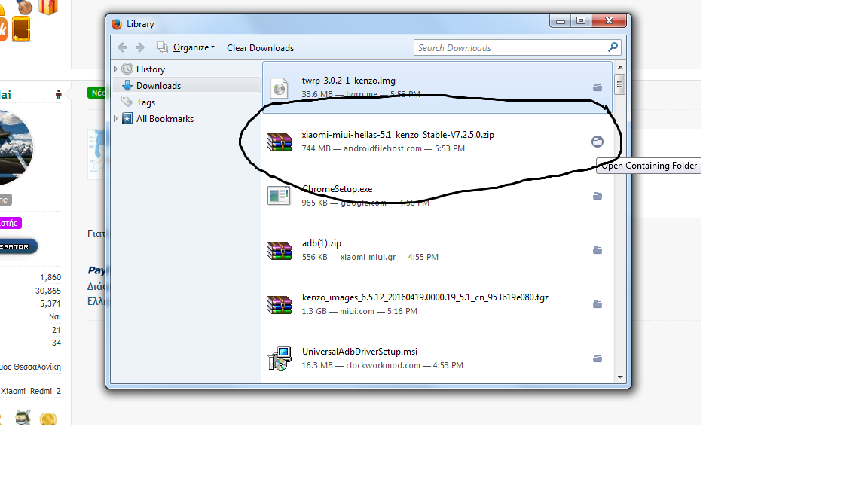Viewport: 868px width, 488px height.
Task: Select UniversalAdbDriverSetup.msi file name
Action: (x=360, y=352)
